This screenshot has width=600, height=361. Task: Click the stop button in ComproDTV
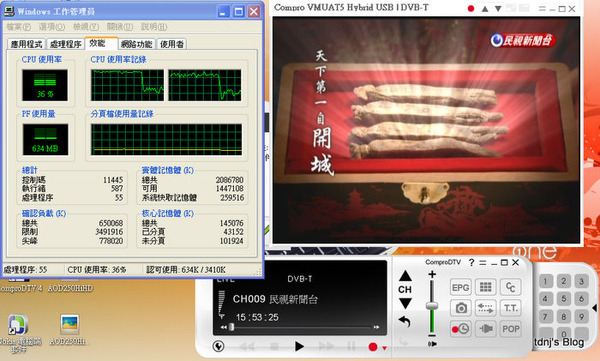274,346
